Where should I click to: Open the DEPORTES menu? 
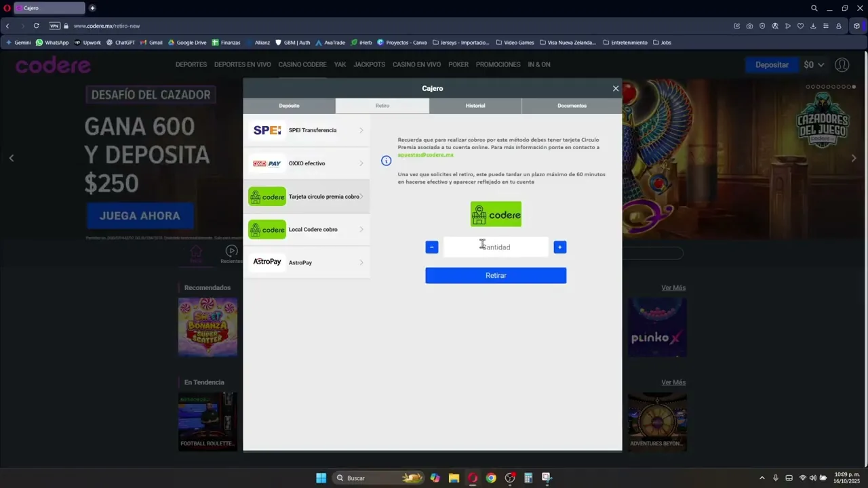pos(191,64)
